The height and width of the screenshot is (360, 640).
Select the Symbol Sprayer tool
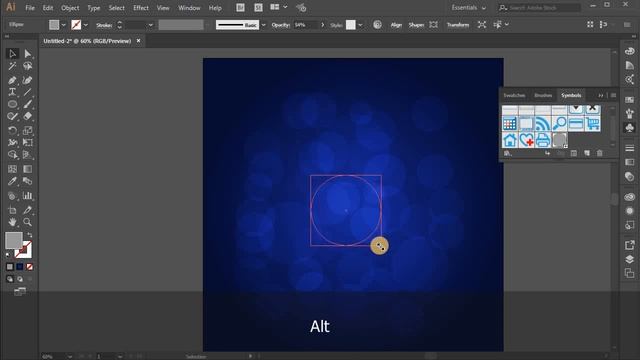(12, 196)
